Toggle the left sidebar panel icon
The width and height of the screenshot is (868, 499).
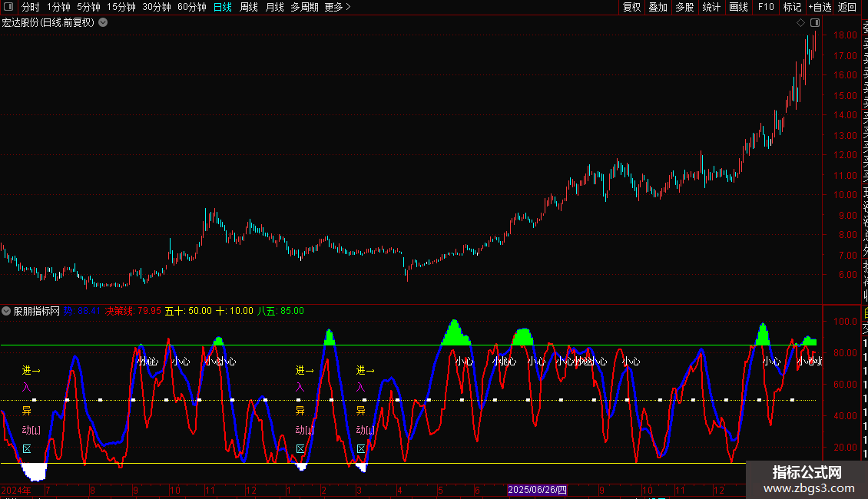point(7,7)
